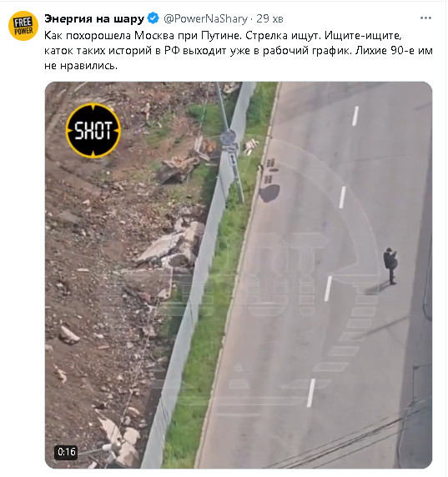
Task: Click the broken wooden debris near the sign
Action: pyautogui.click(x=186, y=161)
